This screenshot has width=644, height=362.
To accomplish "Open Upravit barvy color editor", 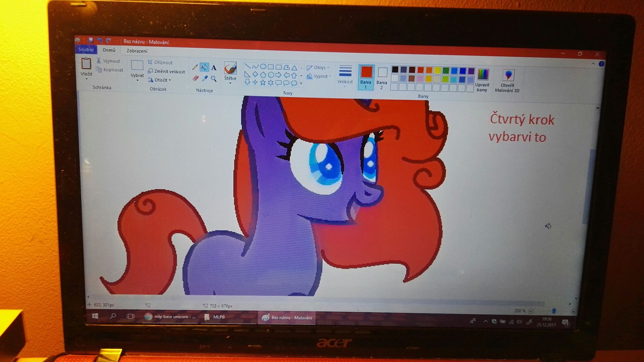I will (482, 80).
